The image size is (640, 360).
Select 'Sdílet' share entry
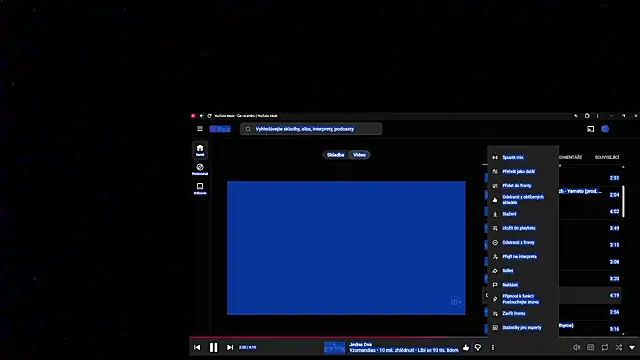coord(523,271)
